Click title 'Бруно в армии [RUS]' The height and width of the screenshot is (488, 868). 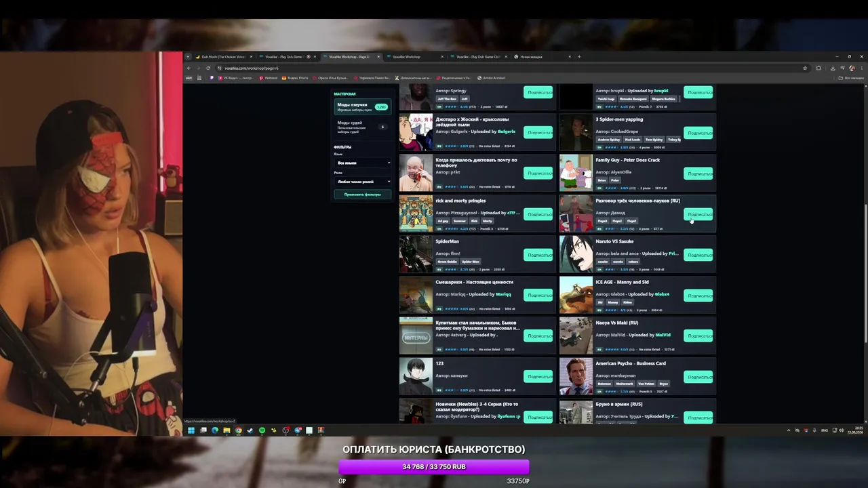click(x=619, y=404)
